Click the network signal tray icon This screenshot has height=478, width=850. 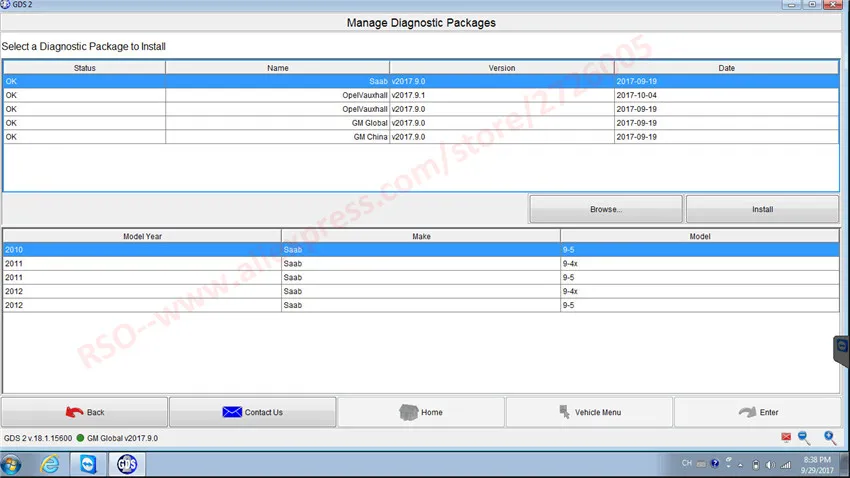tap(785, 464)
